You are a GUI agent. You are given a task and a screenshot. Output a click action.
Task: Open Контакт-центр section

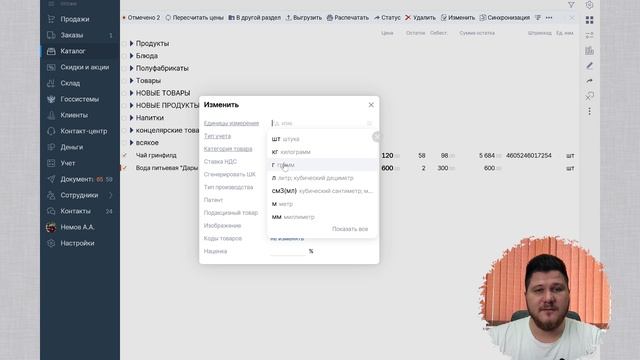[84, 131]
